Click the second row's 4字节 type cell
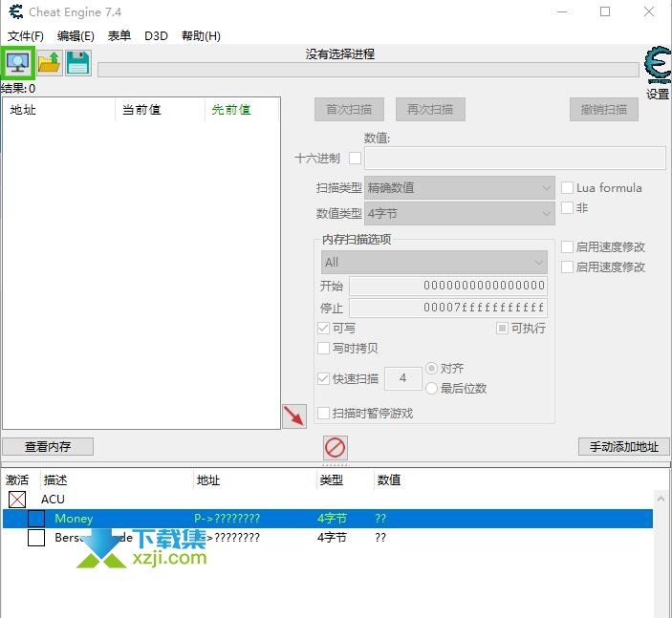Viewport: 672px width, 618px height. pos(332,538)
